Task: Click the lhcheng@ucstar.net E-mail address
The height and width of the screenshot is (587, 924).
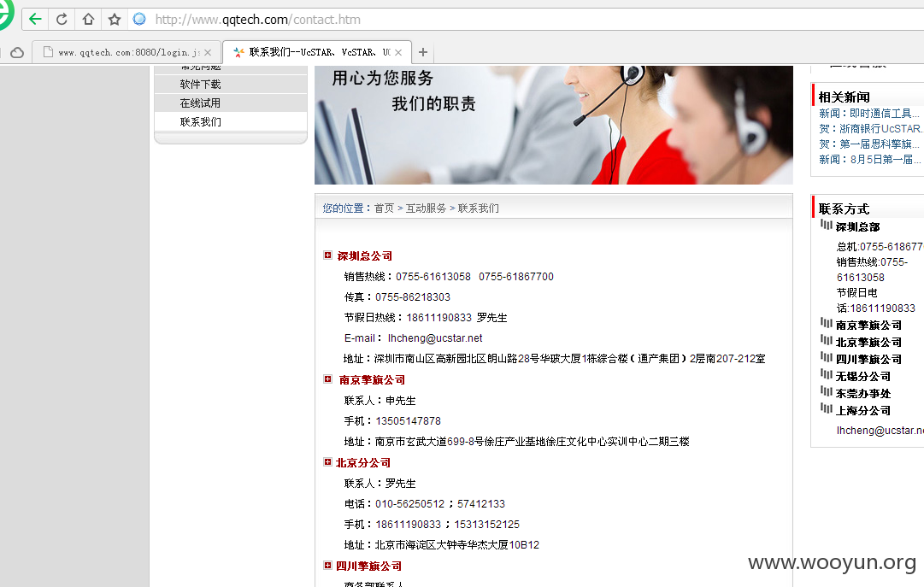Action: pos(435,338)
